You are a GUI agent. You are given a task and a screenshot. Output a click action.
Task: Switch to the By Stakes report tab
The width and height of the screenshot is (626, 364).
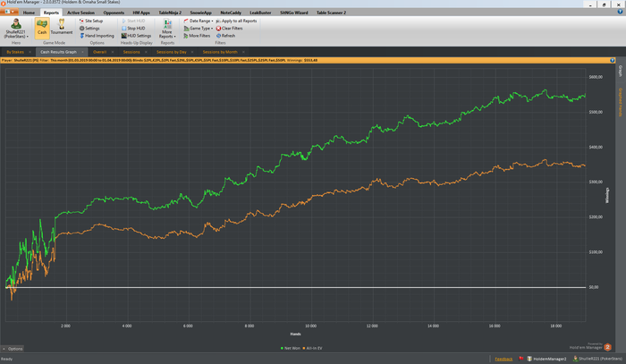(x=15, y=52)
